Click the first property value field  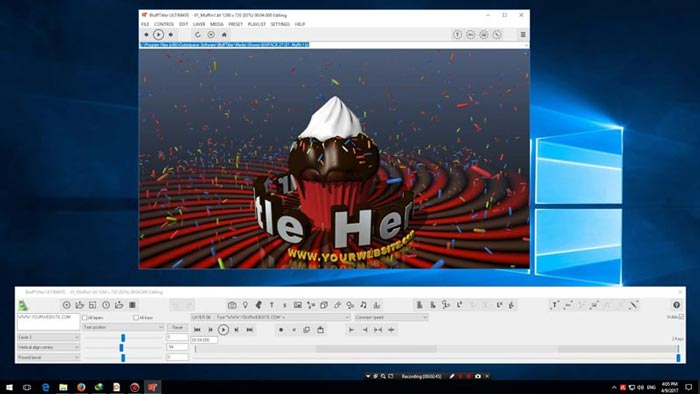pyautogui.click(x=177, y=337)
